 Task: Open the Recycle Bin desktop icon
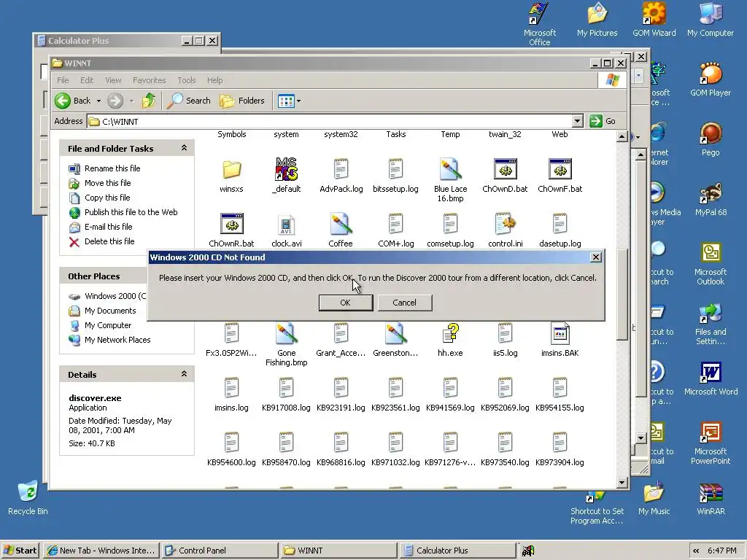28,492
